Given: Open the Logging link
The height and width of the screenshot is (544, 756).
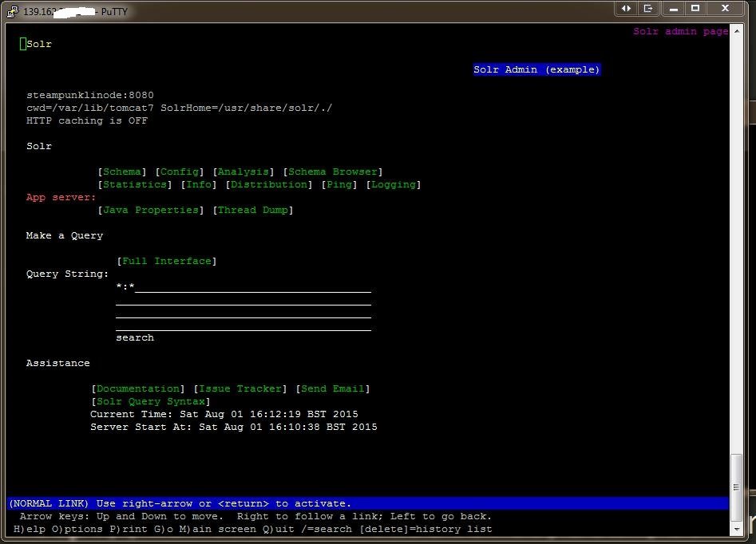Looking at the screenshot, I should coord(394,184).
